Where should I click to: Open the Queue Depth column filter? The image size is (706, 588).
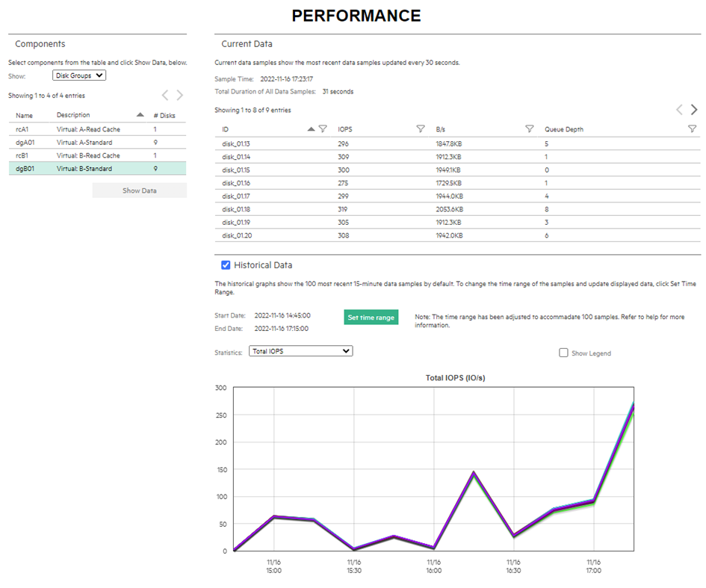(692, 129)
